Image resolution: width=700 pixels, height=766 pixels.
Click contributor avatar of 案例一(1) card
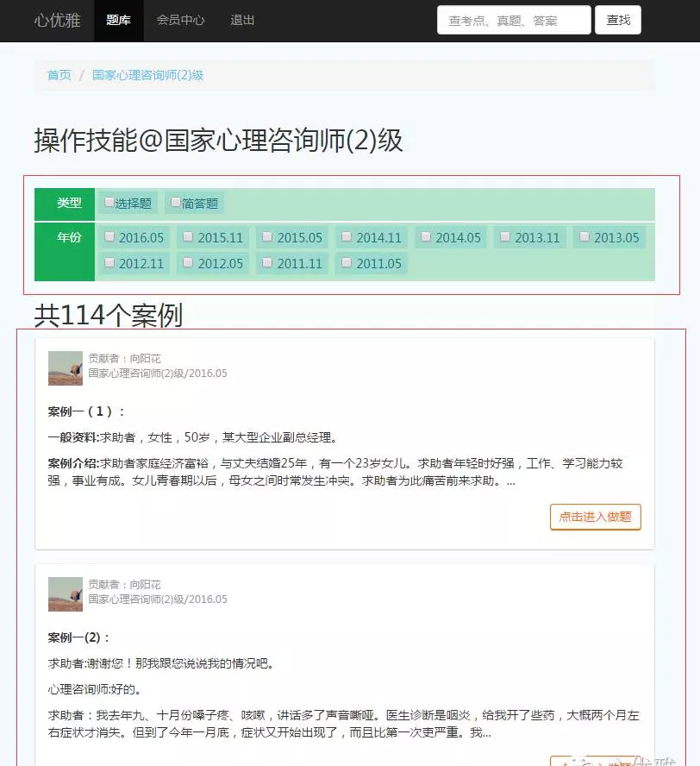pyautogui.click(x=66, y=368)
